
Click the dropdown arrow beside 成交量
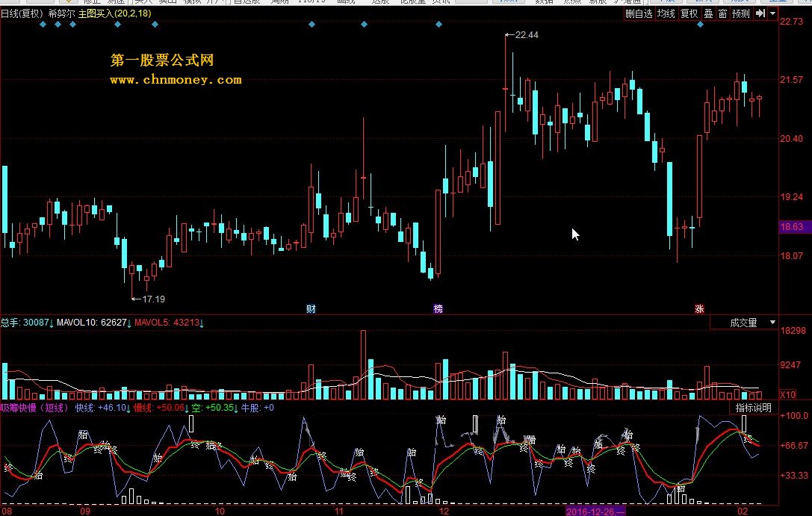pos(772,323)
